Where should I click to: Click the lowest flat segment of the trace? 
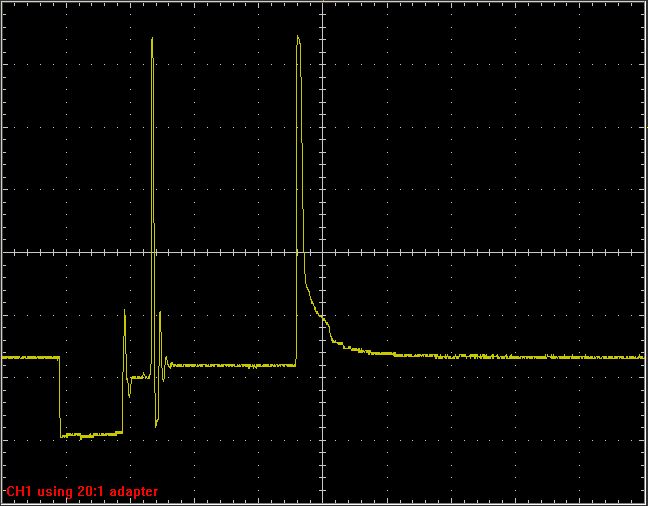coord(90,435)
